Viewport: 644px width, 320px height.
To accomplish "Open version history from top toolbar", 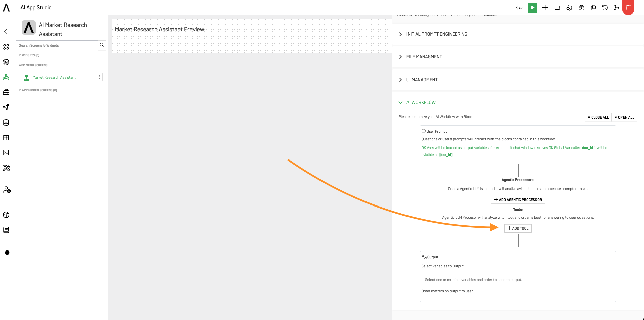I will pos(605,7).
